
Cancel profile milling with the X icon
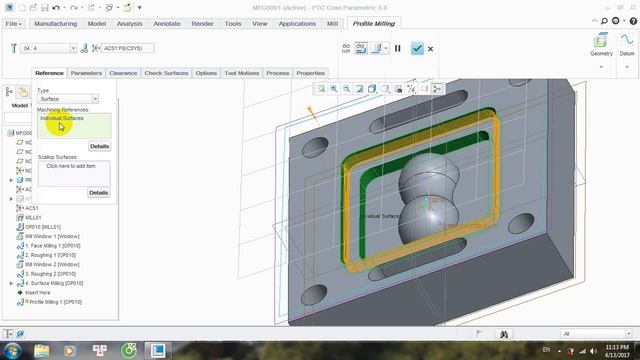(430, 49)
